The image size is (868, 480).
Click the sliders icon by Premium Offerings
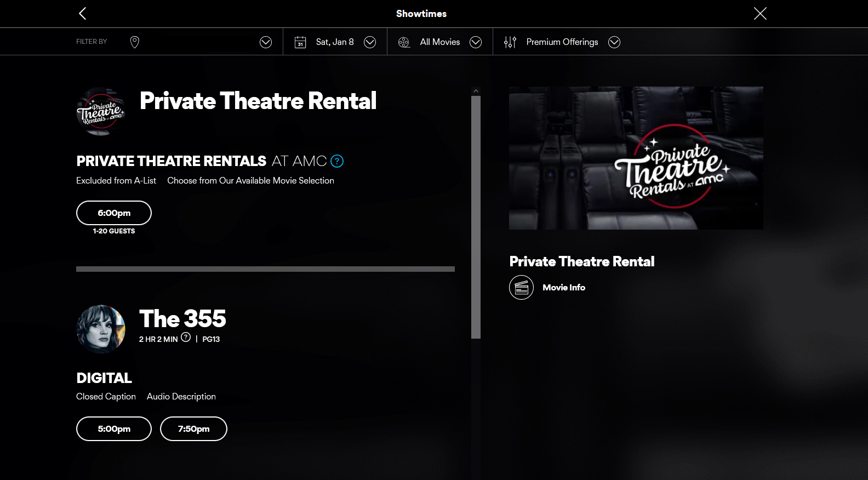[x=510, y=42]
